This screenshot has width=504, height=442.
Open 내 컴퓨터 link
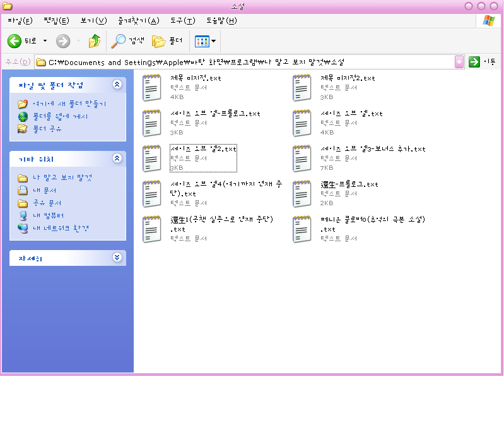tap(48, 215)
